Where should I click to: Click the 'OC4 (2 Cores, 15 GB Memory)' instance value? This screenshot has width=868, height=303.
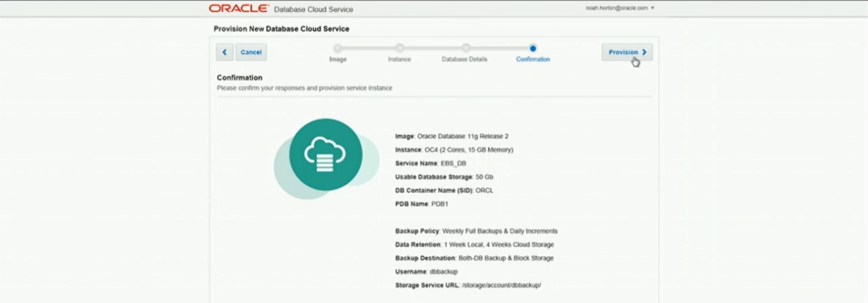(469, 150)
